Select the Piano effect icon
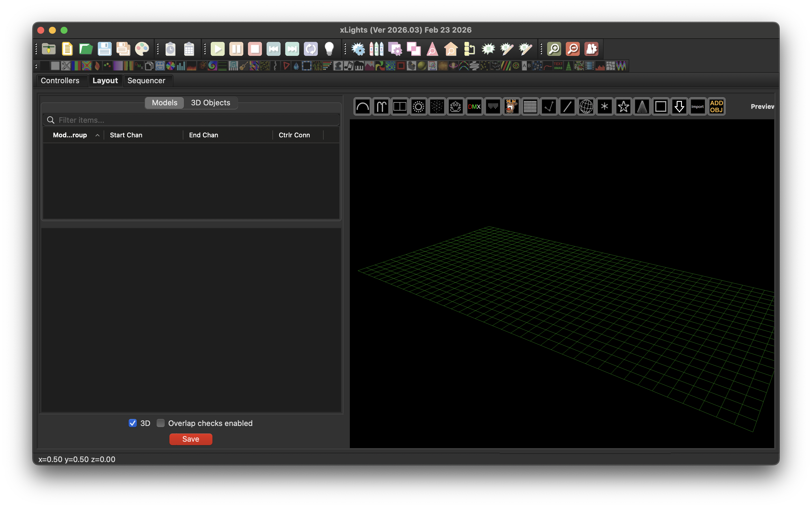Viewport: 812px width, 508px height. pyautogui.click(x=359, y=66)
